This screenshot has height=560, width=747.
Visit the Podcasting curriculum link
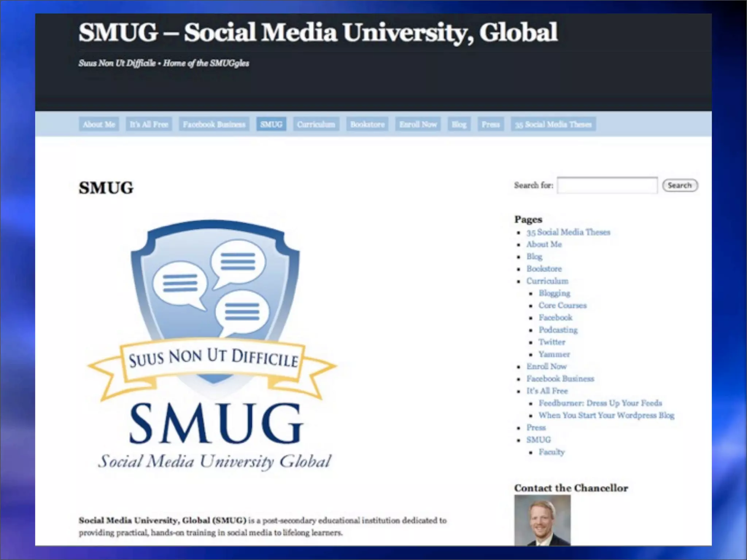[558, 330]
